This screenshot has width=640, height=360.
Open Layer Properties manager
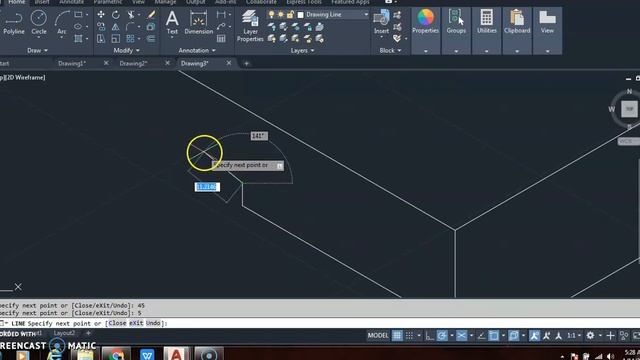(x=250, y=27)
